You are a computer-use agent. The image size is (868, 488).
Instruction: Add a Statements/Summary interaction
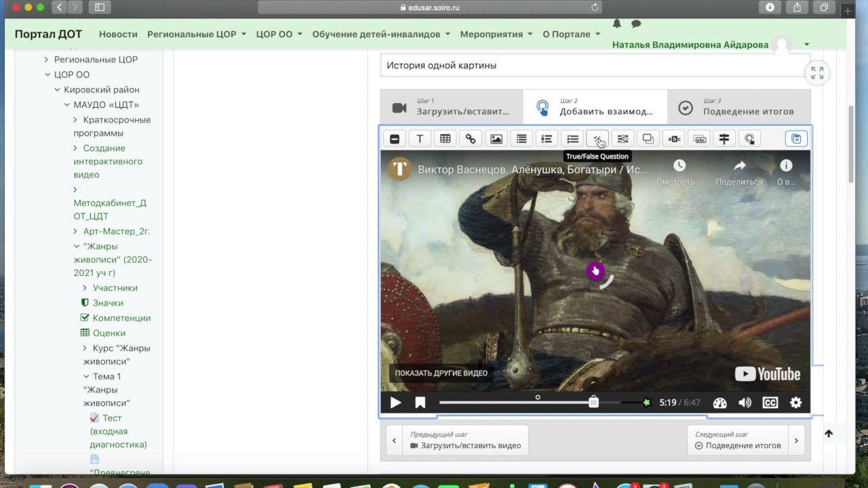click(x=521, y=139)
